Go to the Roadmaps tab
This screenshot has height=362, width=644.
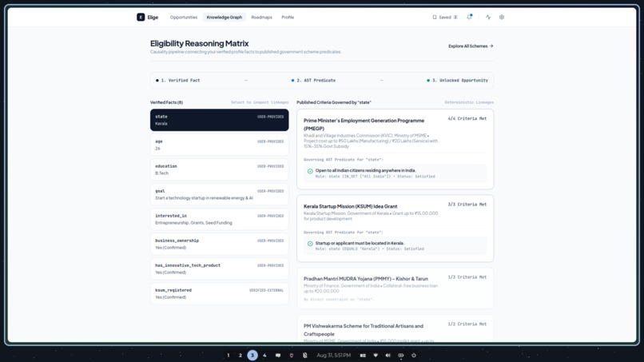click(x=261, y=18)
